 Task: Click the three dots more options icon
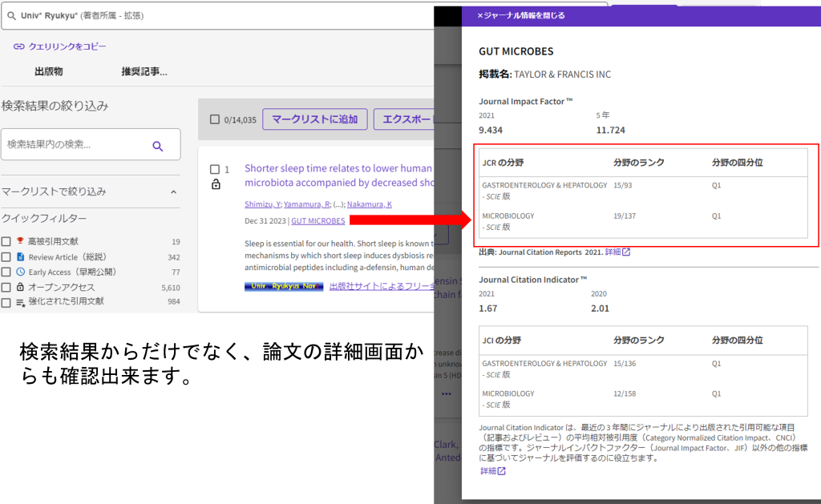pyautogui.click(x=446, y=393)
